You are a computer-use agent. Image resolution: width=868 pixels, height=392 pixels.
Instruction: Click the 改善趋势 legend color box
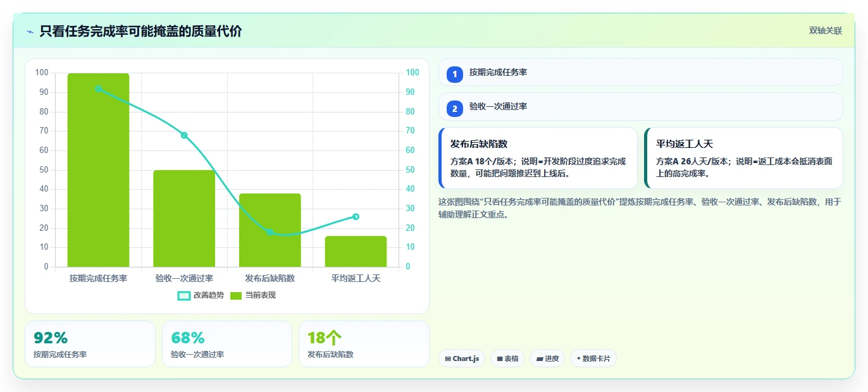coord(184,295)
